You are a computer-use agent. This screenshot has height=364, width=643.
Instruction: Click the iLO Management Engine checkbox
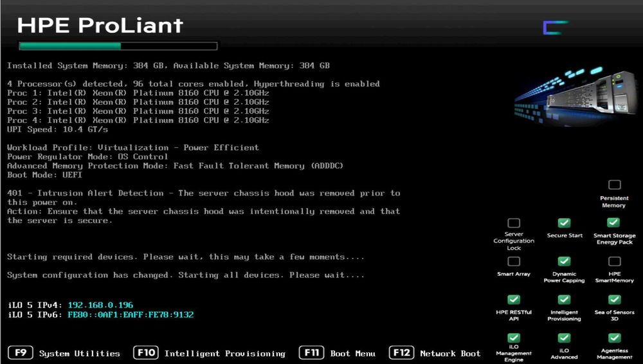pos(514,338)
